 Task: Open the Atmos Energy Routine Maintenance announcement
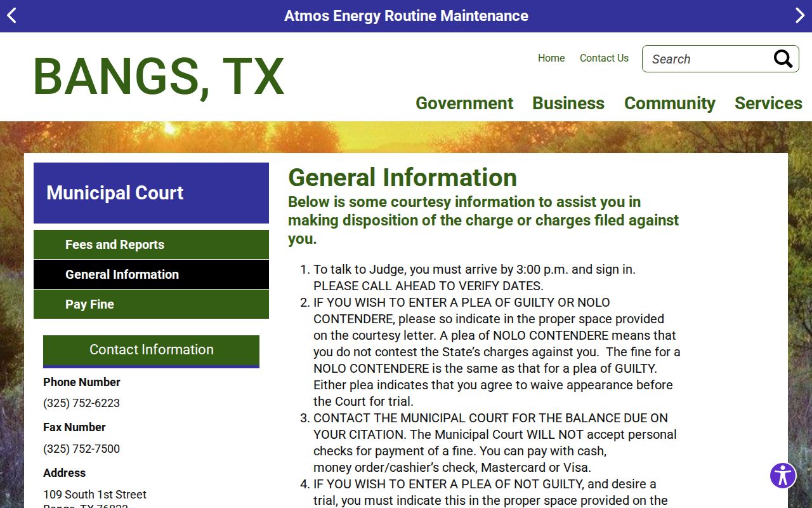(406, 16)
